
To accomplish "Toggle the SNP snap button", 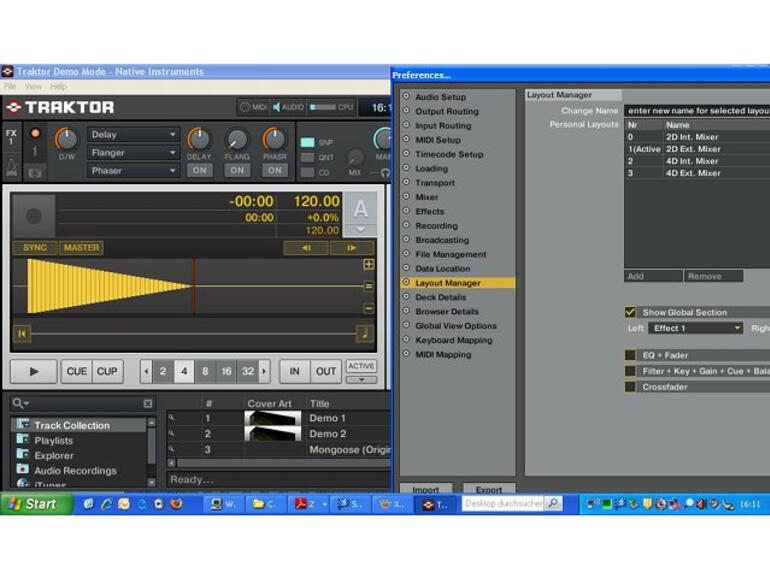I will [308, 142].
